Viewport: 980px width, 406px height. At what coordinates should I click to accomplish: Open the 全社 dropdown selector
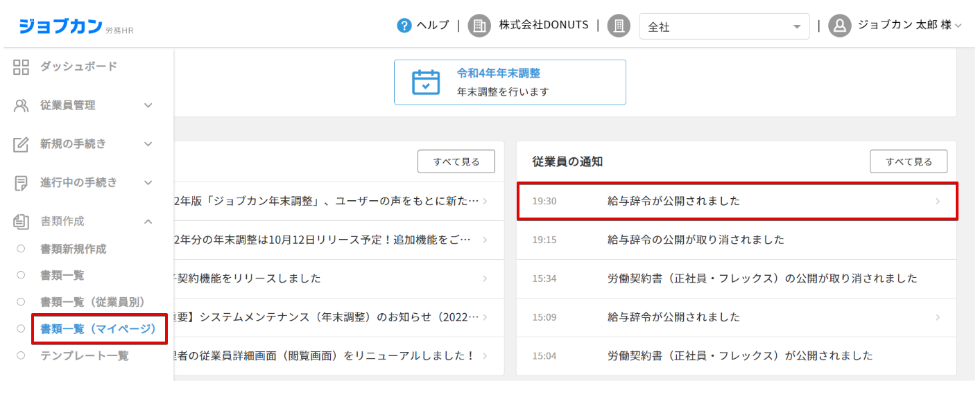point(723,27)
